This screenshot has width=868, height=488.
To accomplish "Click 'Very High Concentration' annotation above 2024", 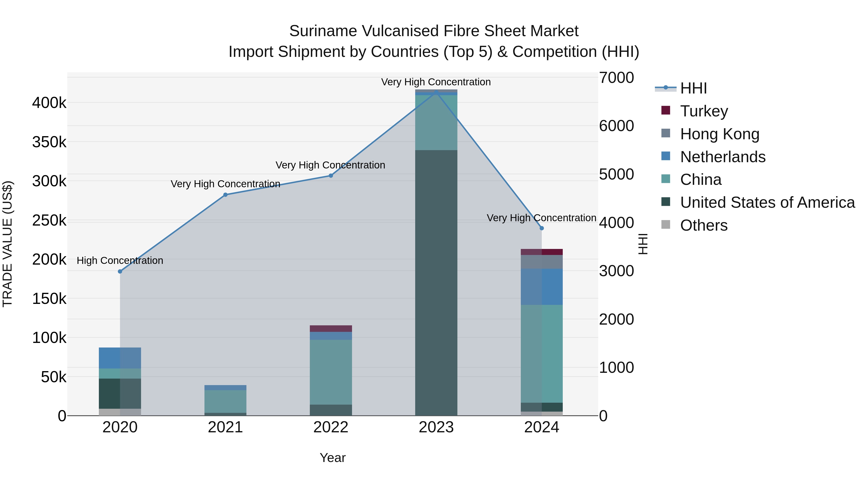I will pyautogui.click(x=542, y=218).
